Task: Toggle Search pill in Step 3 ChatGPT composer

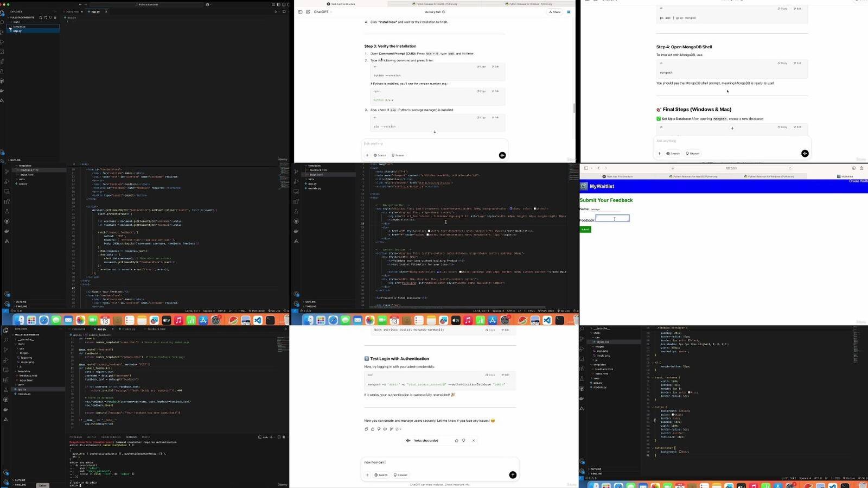Action: (x=380, y=155)
